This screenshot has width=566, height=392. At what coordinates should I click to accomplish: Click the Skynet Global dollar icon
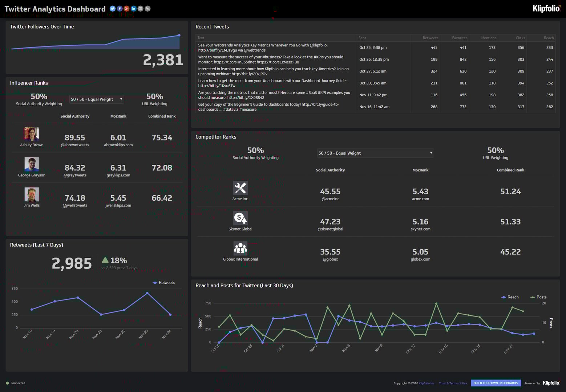240,218
